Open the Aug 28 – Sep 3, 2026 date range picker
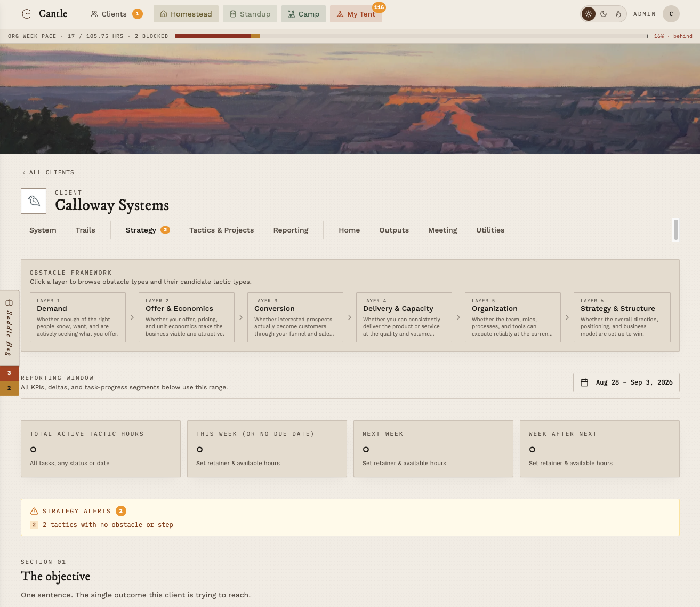The width and height of the screenshot is (700, 607). click(626, 382)
